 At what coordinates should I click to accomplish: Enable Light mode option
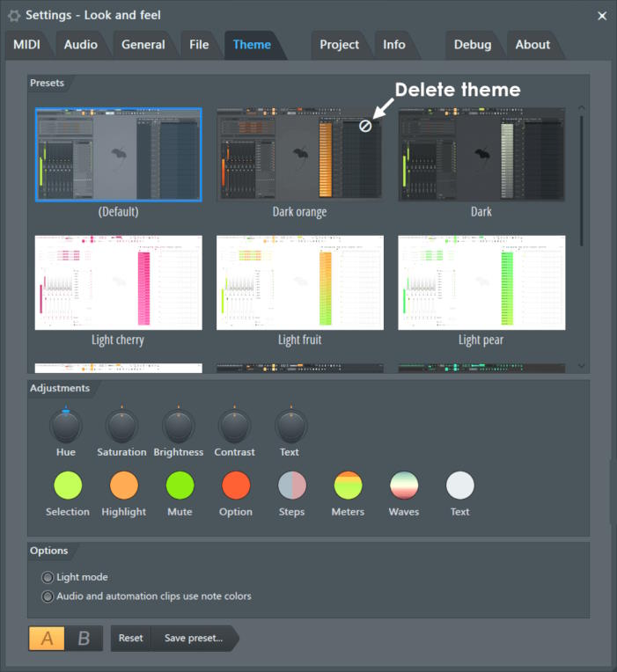tap(48, 578)
